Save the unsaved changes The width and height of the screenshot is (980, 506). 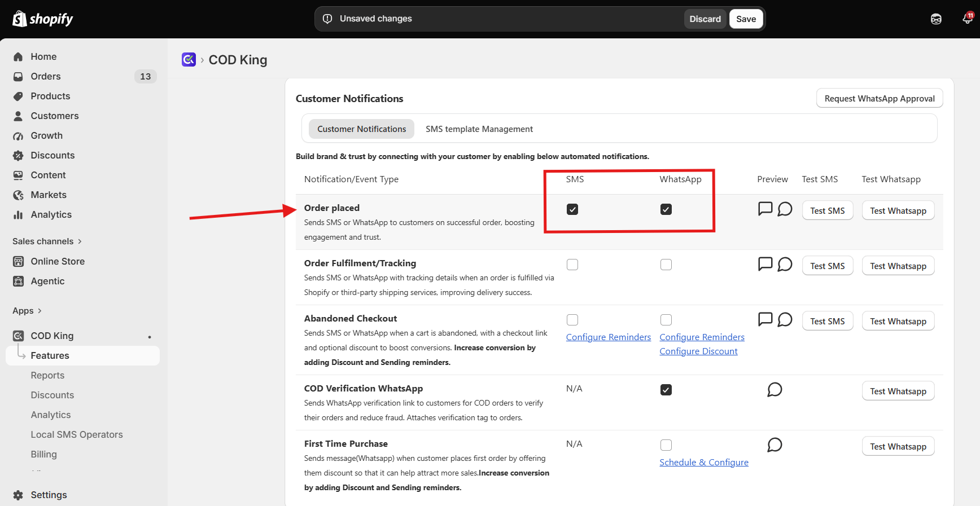click(x=746, y=19)
